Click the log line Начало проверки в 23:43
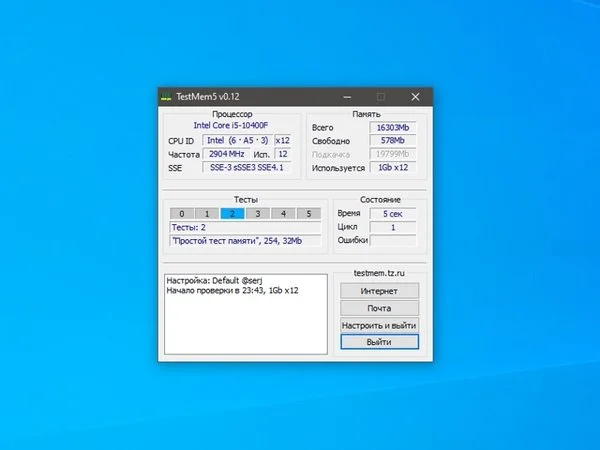 232,290
